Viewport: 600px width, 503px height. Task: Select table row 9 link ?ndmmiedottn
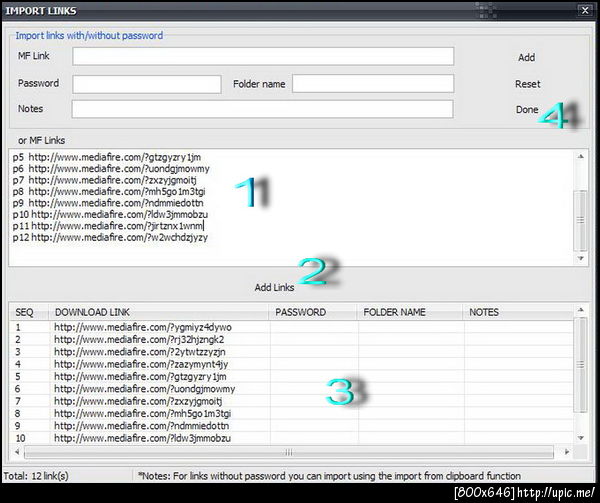[292, 426]
